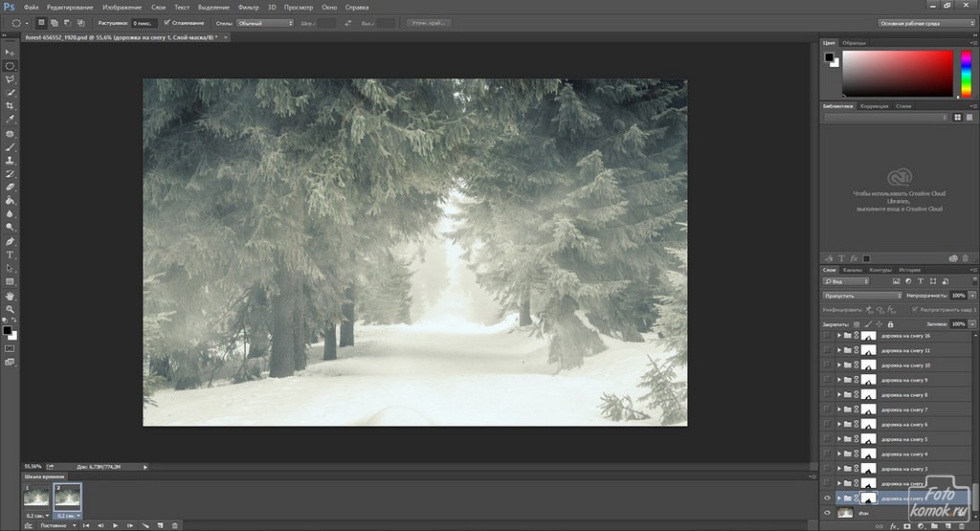The height and width of the screenshot is (531, 980).
Task: Click the Lock all icon in the Layers panel
Action: [891, 324]
